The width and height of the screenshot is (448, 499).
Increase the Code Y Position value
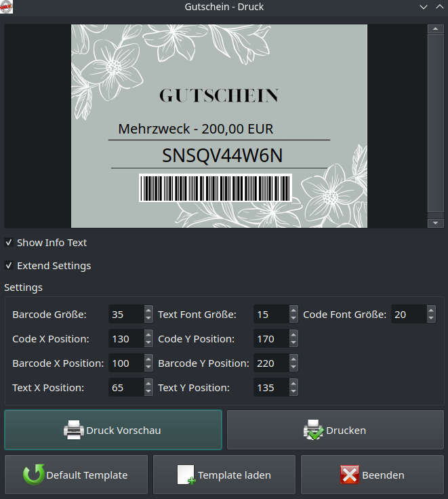293,335
